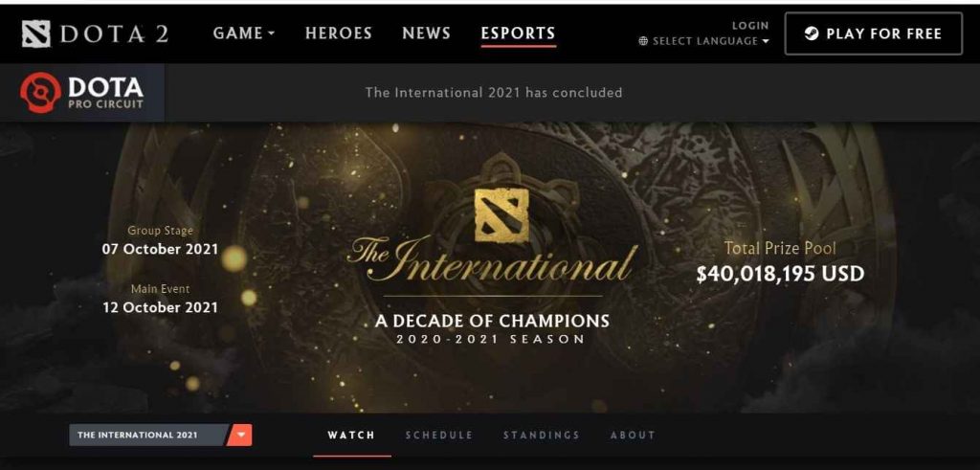Open the NEWS section
980x470 pixels.
pyautogui.click(x=426, y=34)
